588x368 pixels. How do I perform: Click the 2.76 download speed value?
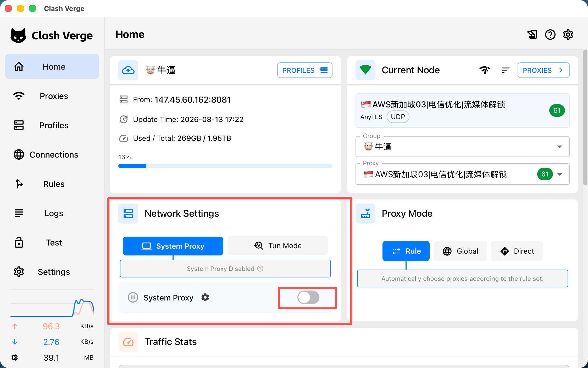(51, 342)
